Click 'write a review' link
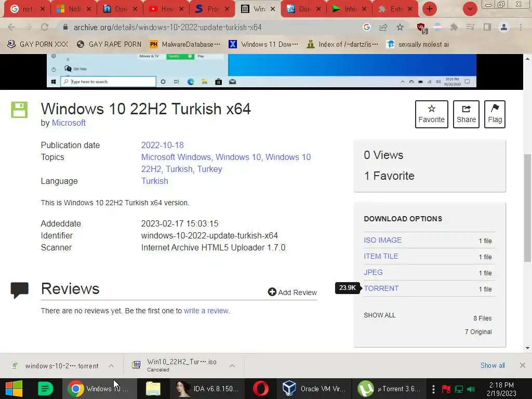 [x=206, y=311]
